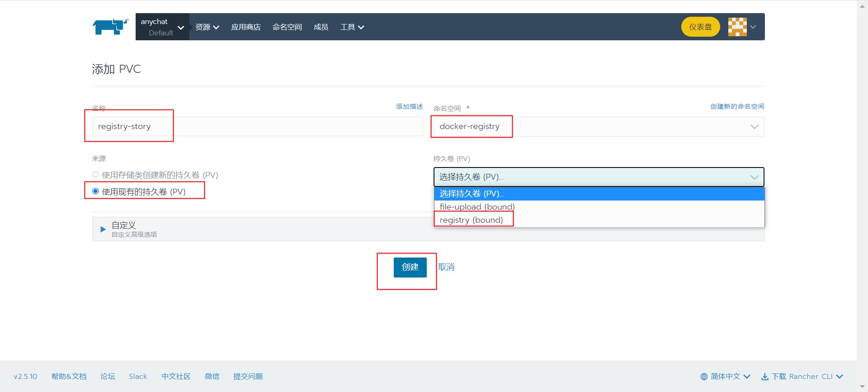
Task: Open the 论坛 footer link
Action: (108, 377)
